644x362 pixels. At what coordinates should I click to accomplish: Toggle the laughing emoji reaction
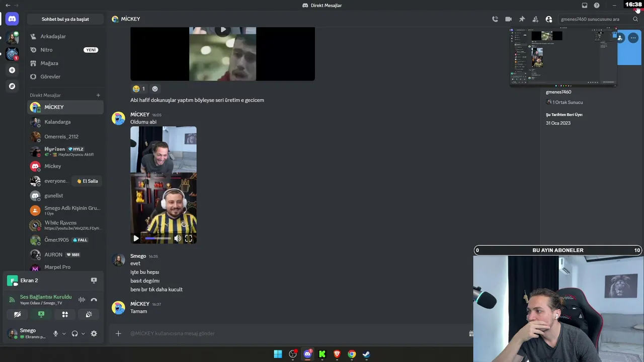tap(138, 89)
